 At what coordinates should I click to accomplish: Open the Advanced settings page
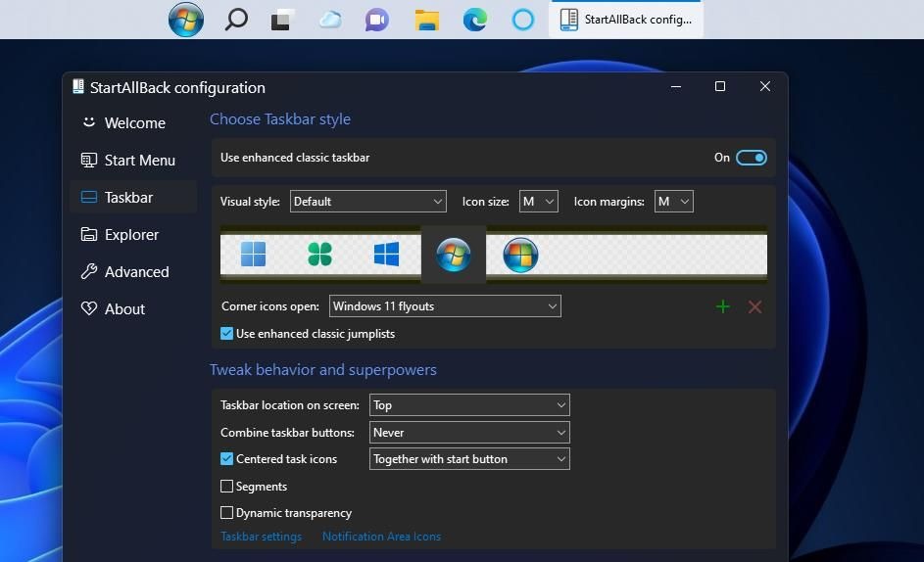[x=133, y=271]
